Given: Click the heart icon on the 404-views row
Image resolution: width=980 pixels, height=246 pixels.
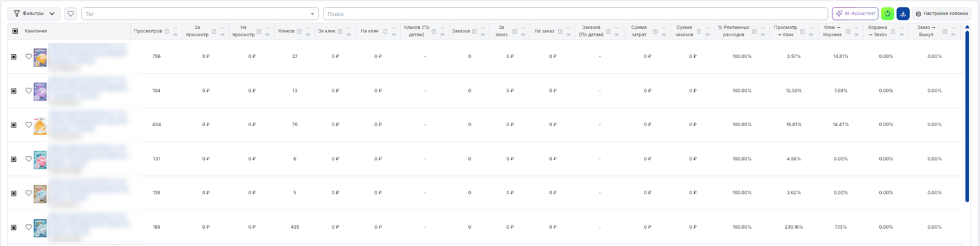Looking at the screenshot, I should click(28, 124).
